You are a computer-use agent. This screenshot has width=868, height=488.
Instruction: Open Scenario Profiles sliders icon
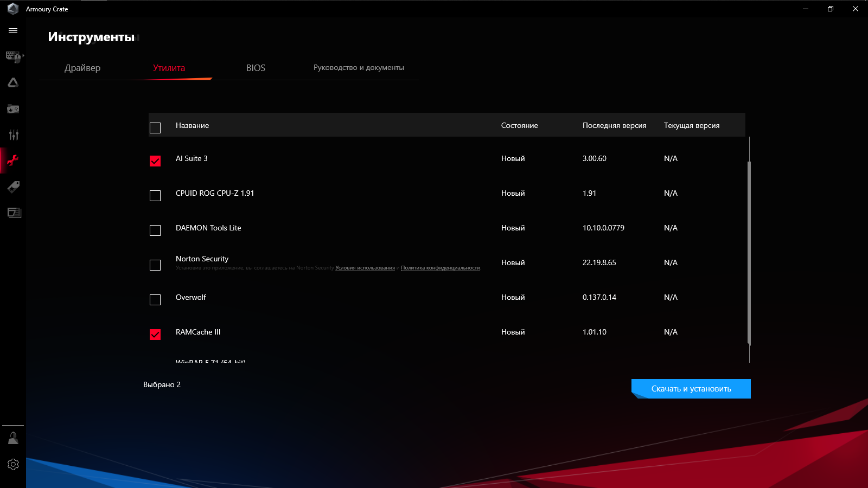tap(13, 135)
